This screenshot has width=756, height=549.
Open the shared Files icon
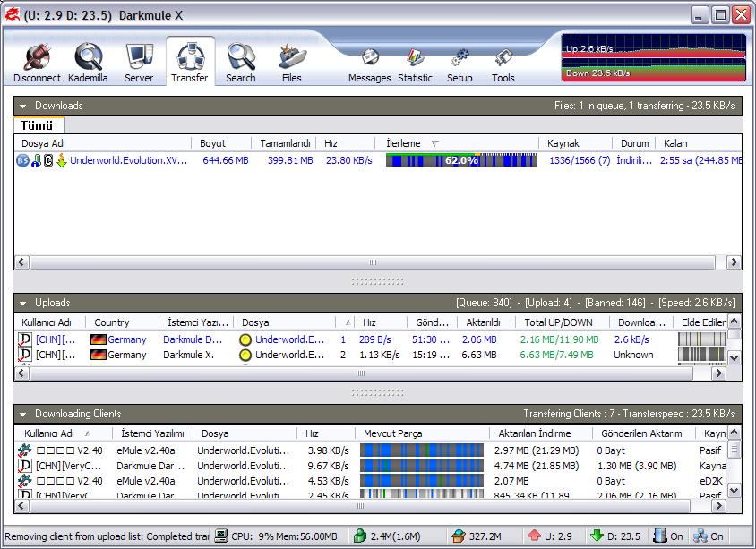coord(292,57)
